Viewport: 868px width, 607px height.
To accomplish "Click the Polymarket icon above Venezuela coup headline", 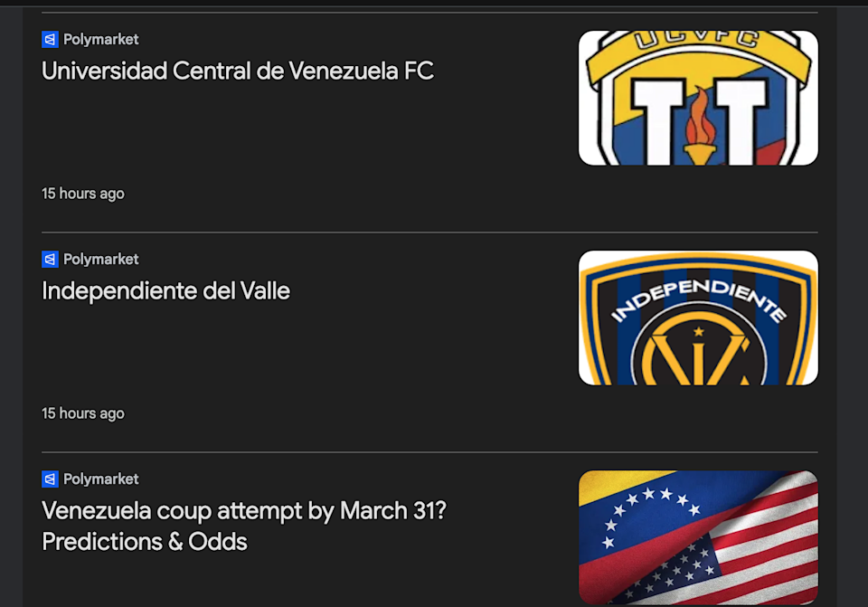I will coord(50,479).
